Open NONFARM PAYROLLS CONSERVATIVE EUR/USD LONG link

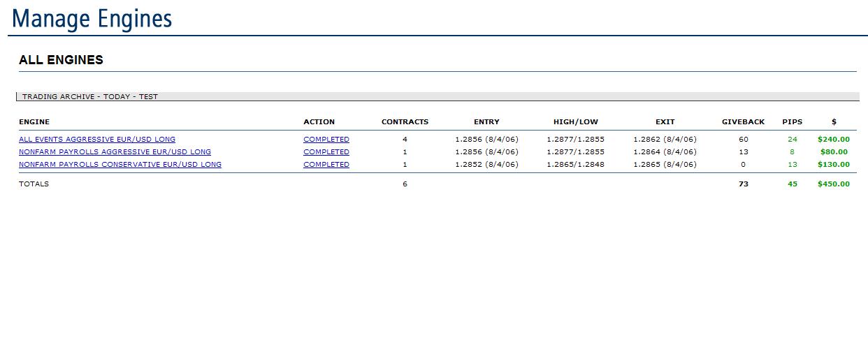click(120, 165)
